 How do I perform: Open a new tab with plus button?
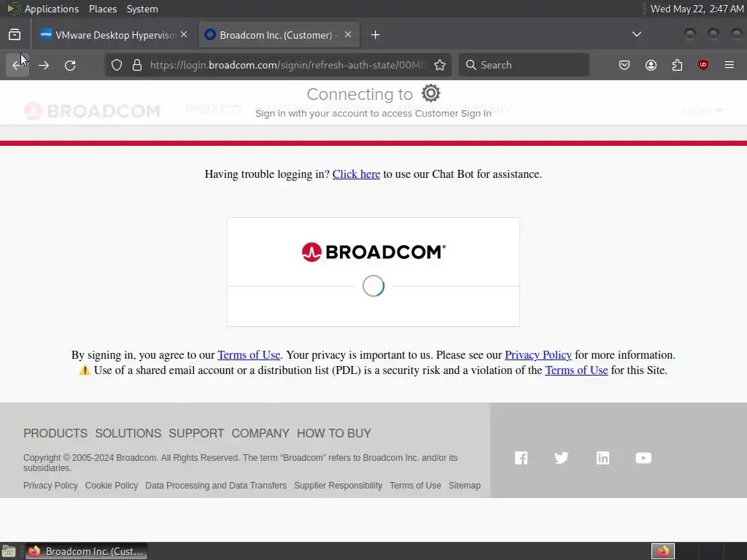[376, 35]
